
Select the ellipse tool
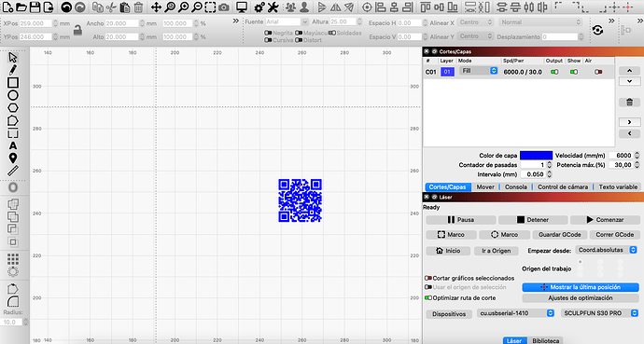(13, 95)
